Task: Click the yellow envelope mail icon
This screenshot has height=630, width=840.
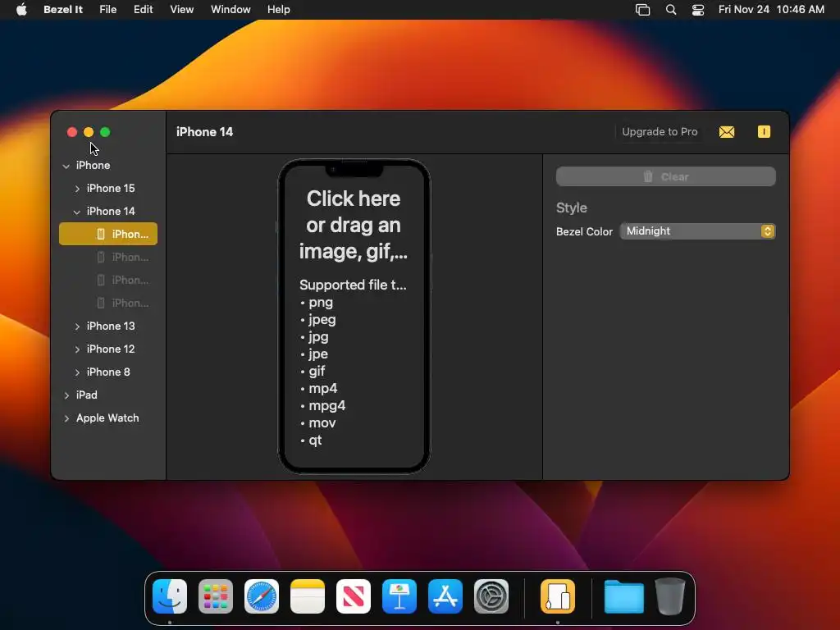Action: [727, 132]
